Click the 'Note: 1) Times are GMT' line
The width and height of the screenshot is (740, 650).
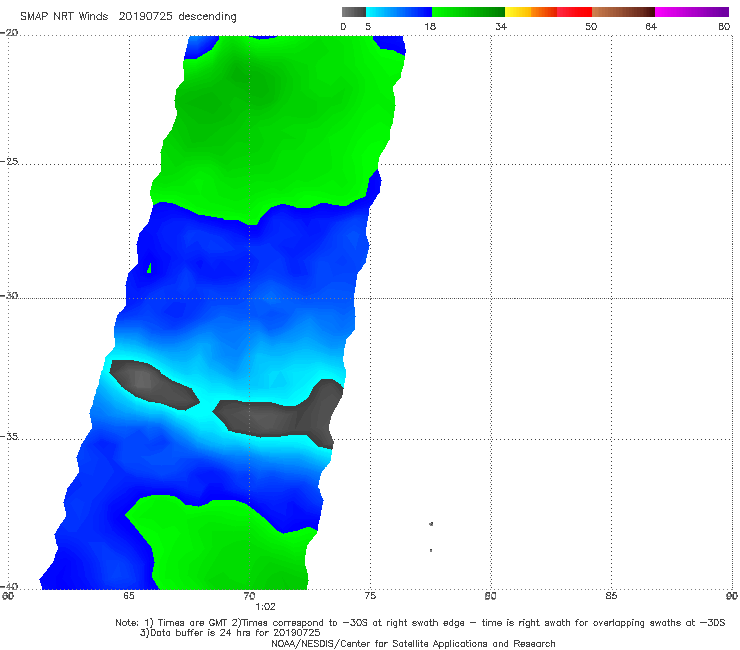point(420,623)
